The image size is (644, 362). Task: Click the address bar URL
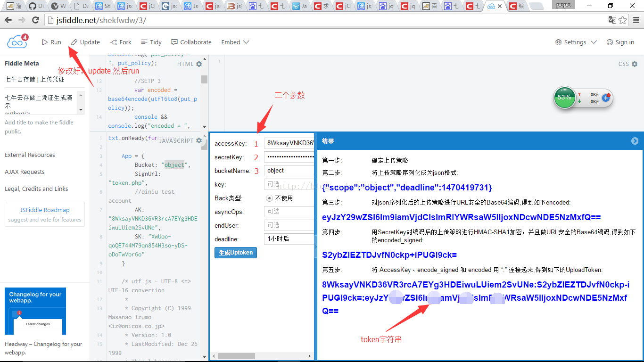(102, 21)
